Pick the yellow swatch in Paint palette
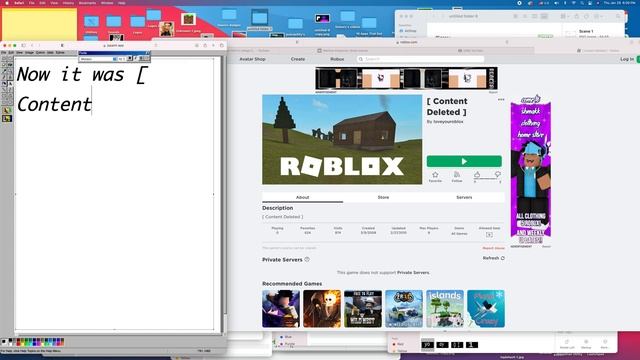The image size is (640, 360). click(22, 344)
